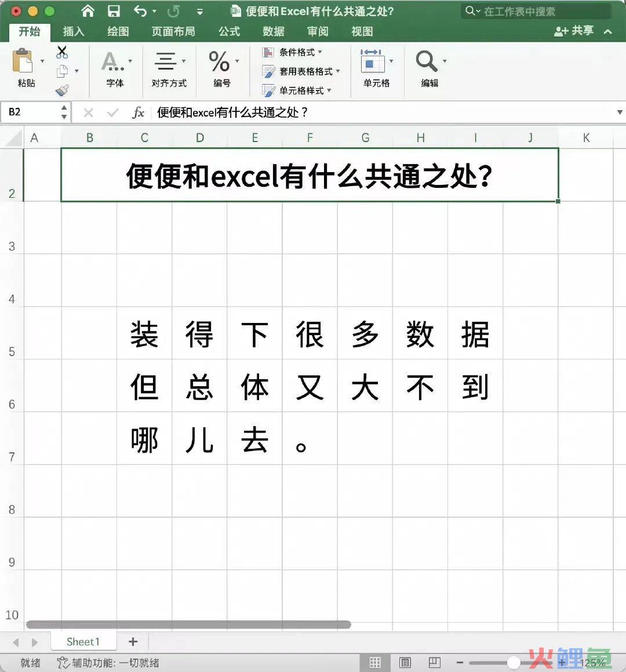Viewport: 626px width, 672px height.
Task: Open the Customize Quick Access Toolbar dropdown
Action: point(199,12)
